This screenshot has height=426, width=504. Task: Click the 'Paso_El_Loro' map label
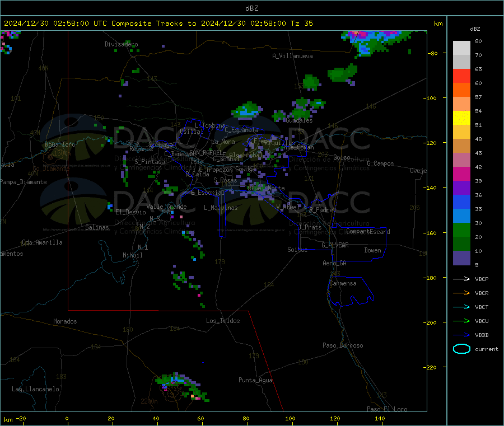click(x=387, y=409)
